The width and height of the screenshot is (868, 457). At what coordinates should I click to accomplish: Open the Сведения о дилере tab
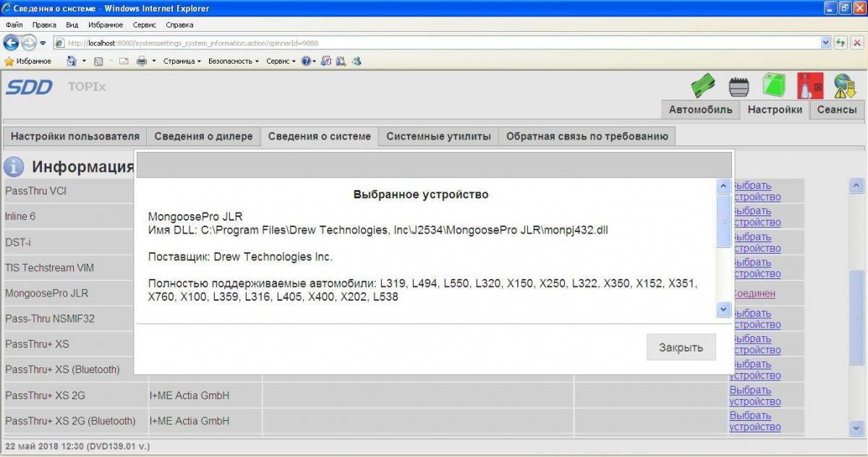pos(203,136)
